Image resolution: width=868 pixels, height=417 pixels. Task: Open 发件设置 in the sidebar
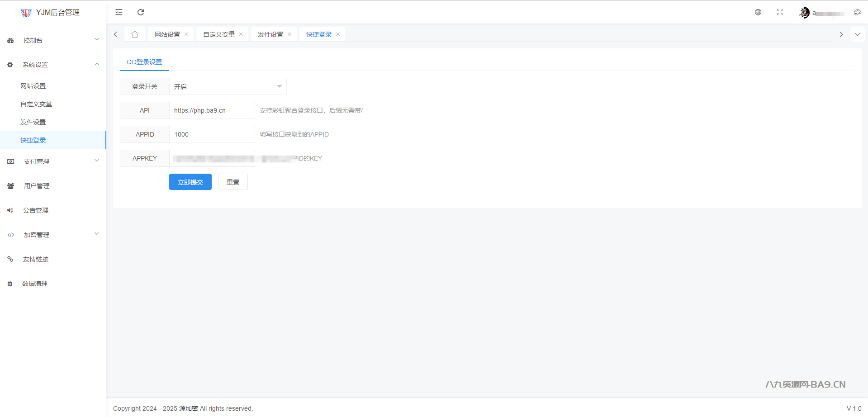coord(33,122)
